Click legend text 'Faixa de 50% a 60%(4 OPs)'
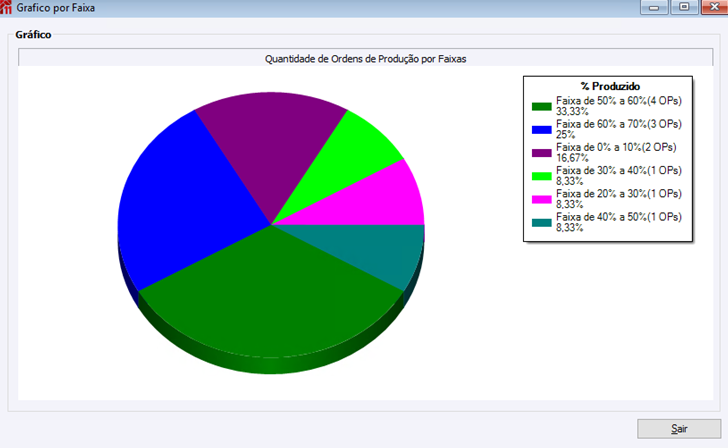The width and height of the screenshot is (728, 448). pyautogui.click(x=618, y=101)
